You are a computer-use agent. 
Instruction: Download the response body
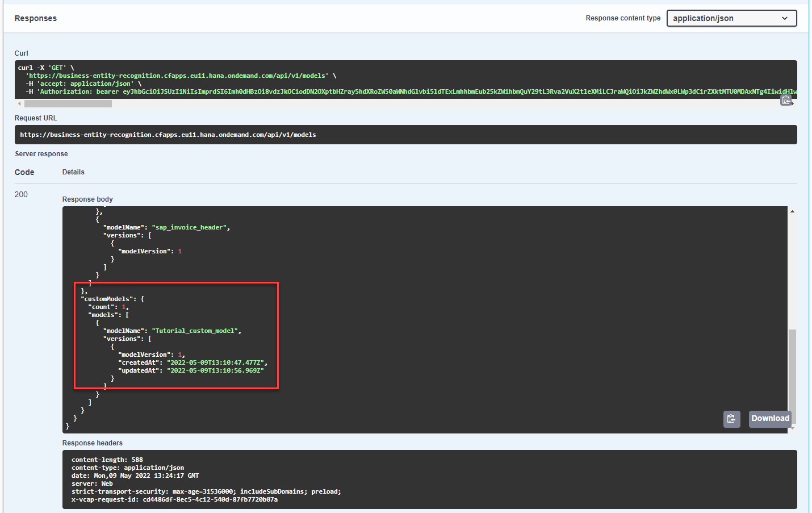[770, 419]
